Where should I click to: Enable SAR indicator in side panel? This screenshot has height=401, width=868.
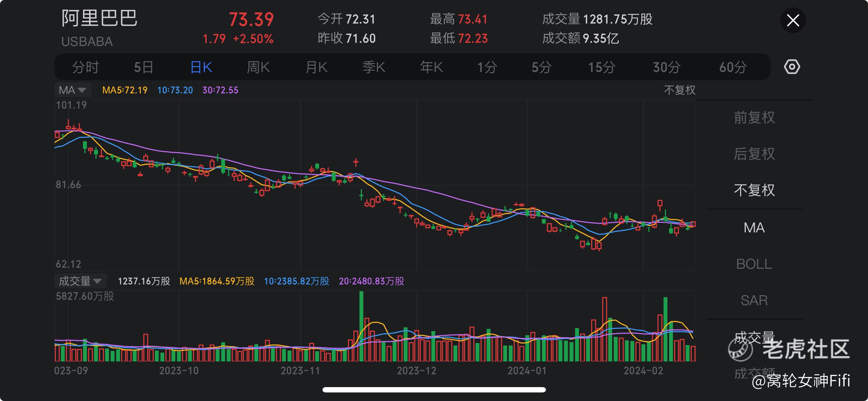(x=754, y=300)
